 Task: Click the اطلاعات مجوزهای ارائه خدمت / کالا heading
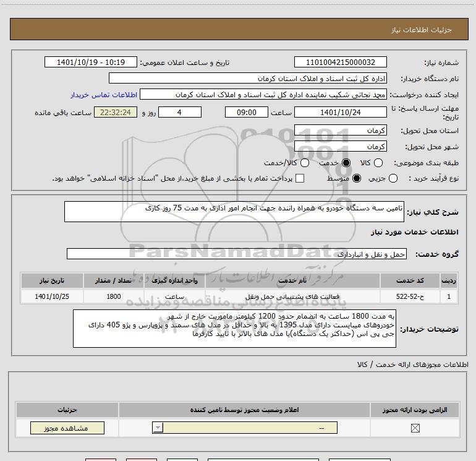[412, 364]
